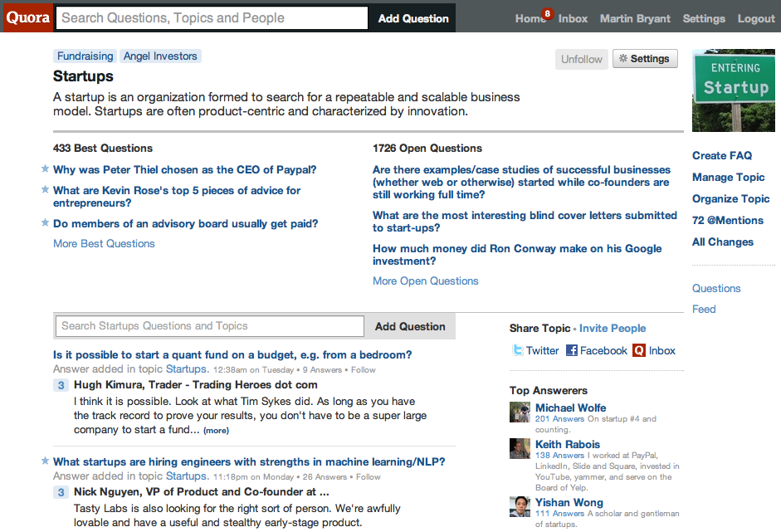Screen dimensions: 781x532
Task: Unfollow the Startups topic
Action: click(581, 59)
